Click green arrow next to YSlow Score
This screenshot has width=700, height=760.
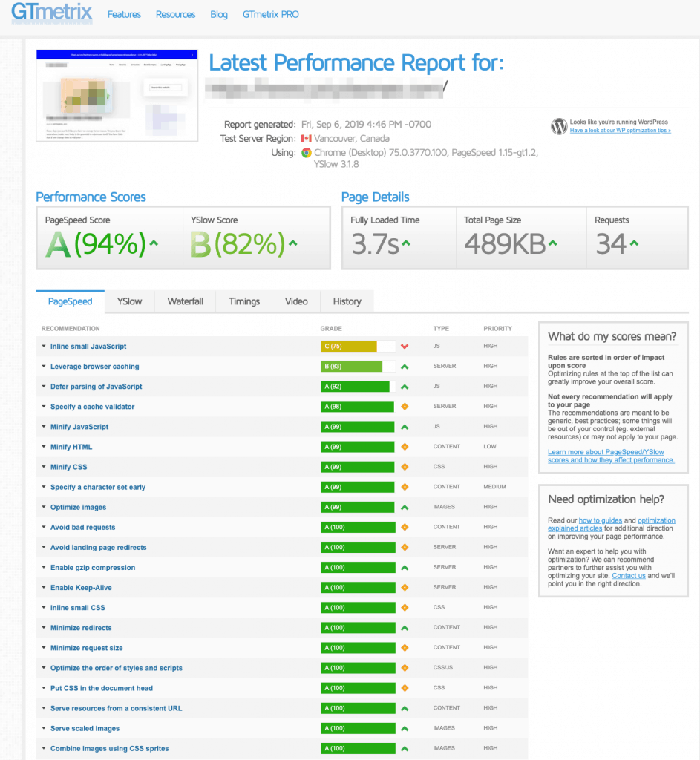click(x=292, y=243)
